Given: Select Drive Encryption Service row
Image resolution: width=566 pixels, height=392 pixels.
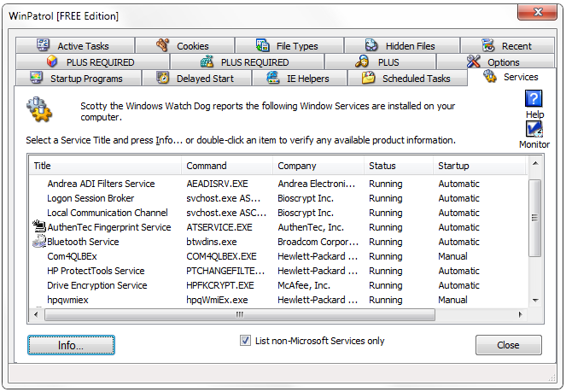Looking at the screenshot, I should pyautogui.click(x=278, y=285).
